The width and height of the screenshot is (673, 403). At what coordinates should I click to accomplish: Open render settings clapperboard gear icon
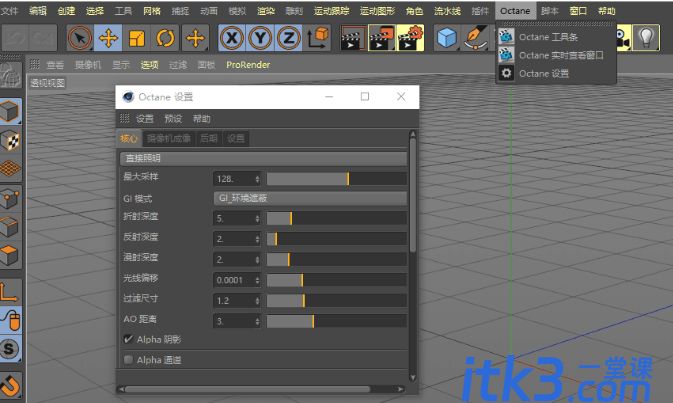coord(410,38)
